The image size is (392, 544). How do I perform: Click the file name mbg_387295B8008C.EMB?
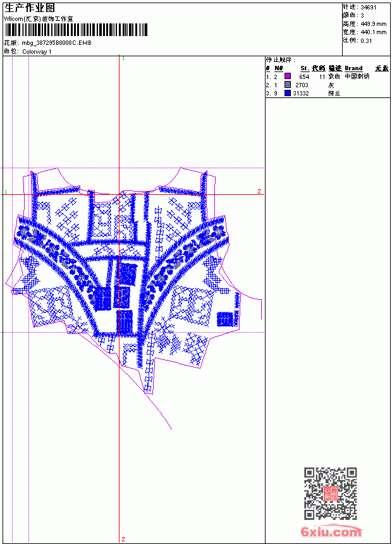[56, 43]
